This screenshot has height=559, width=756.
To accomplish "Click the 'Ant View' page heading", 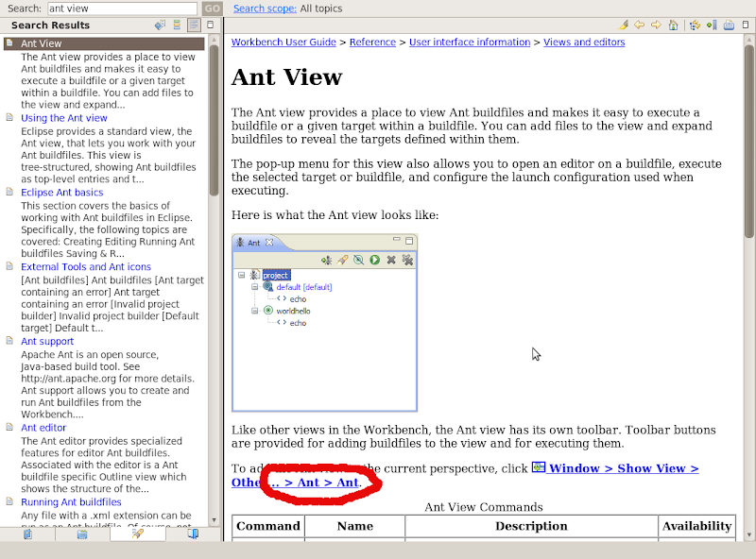I will (x=287, y=77).
